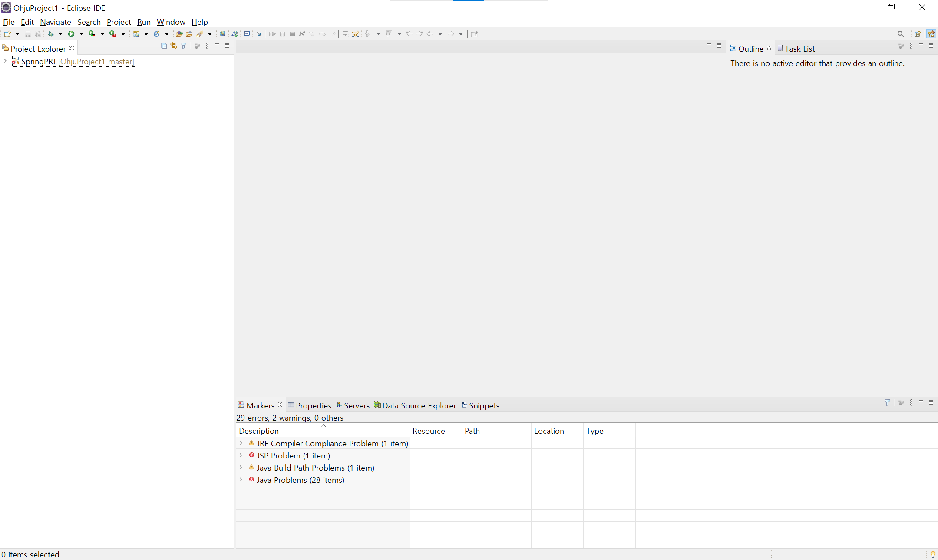
Task: Click the External Tools run icon
Action: 113,34
